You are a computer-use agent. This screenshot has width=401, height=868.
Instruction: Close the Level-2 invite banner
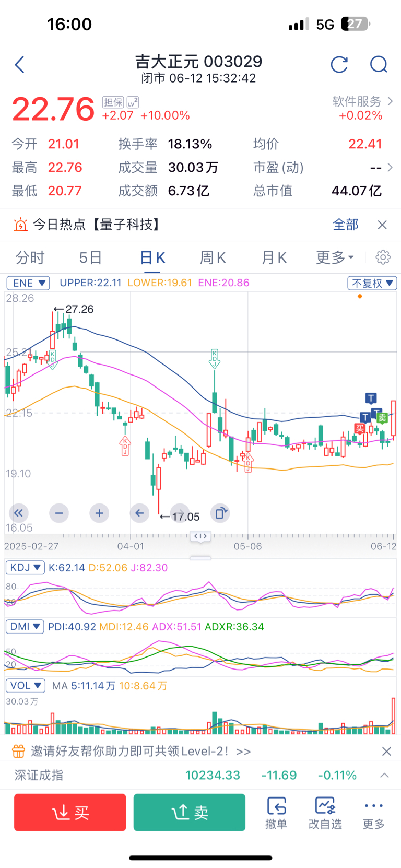point(386,751)
